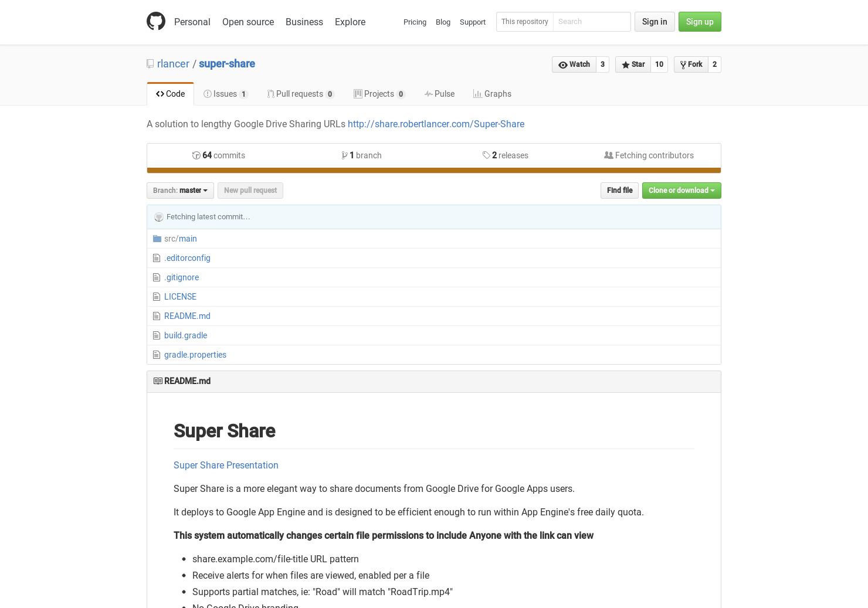Click the This repository search scope label
The height and width of the screenshot is (608, 868).
click(525, 22)
